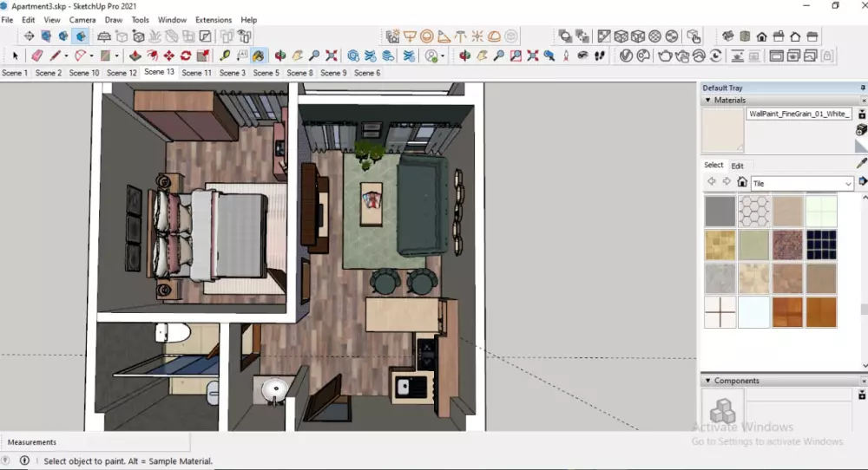The image size is (868, 470).
Task: Collapse the Materials panel
Action: click(x=707, y=101)
